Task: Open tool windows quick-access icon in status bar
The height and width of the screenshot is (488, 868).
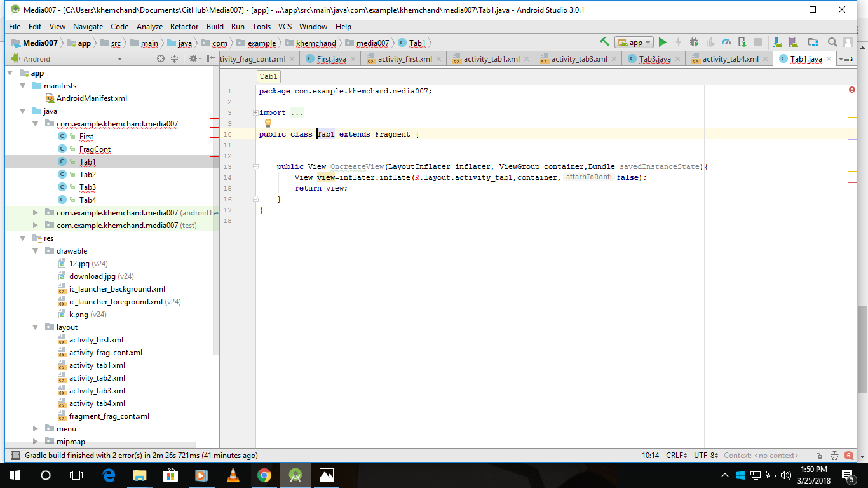Action: pos(14,456)
